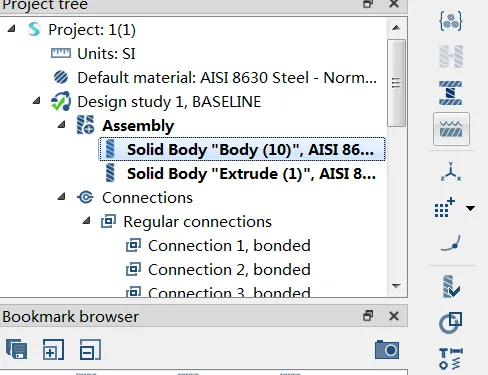Collapse the Regular connections node
This screenshot has height=375, width=488.
[86, 221]
